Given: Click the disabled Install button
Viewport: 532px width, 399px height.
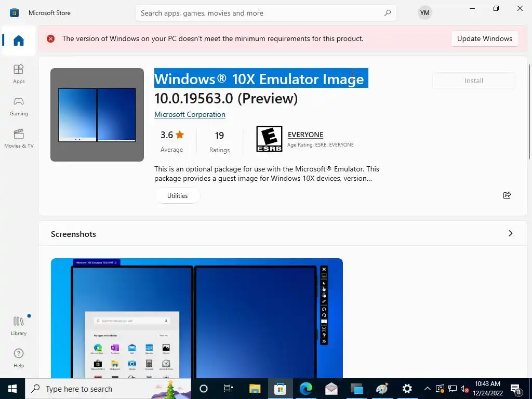Looking at the screenshot, I should [474, 81].
